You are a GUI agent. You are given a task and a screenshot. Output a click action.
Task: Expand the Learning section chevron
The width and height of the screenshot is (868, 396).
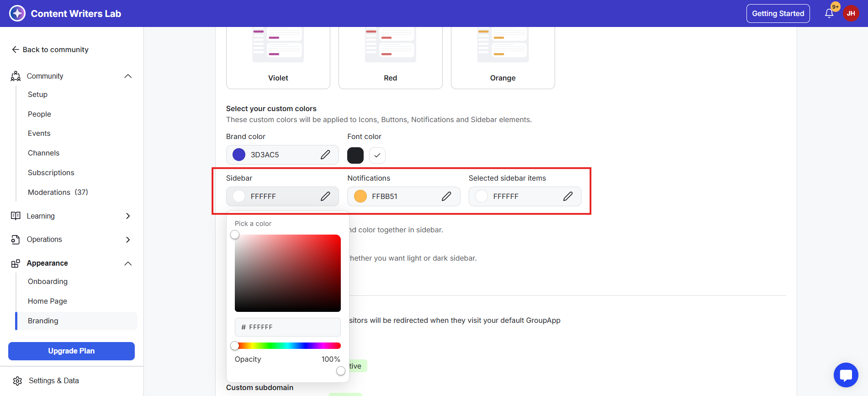coord(128,216)
